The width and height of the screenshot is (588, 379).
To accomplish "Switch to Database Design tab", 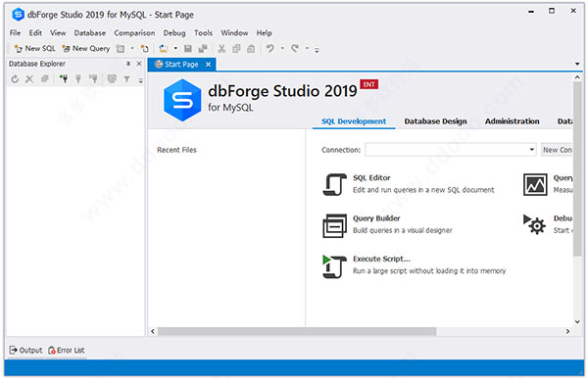I will pos(435,121).
